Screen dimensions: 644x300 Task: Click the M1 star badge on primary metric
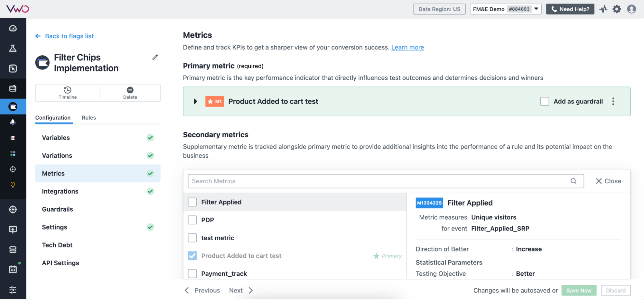[x=215, y=101]
